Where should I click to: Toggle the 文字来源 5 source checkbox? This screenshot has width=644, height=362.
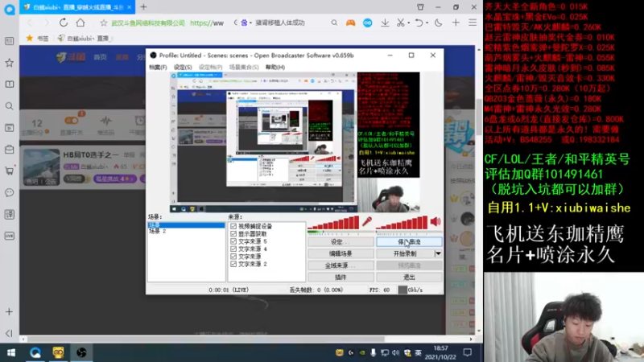point(233,241)
